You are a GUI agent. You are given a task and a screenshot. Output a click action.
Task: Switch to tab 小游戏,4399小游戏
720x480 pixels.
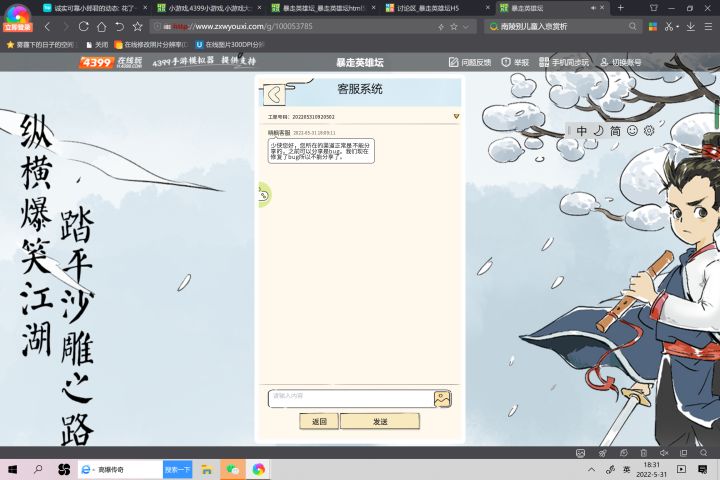point(209,8)
